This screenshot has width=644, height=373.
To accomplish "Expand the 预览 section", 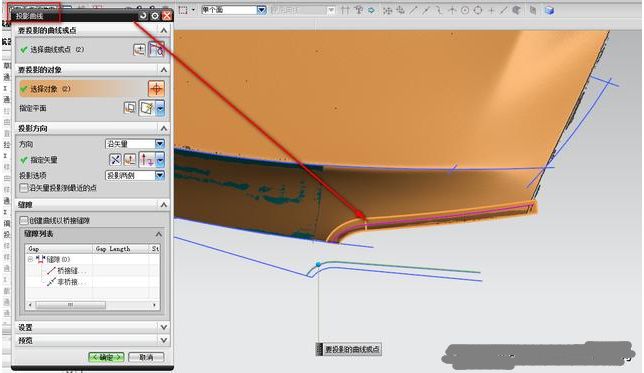I will [x=163, y=340].
